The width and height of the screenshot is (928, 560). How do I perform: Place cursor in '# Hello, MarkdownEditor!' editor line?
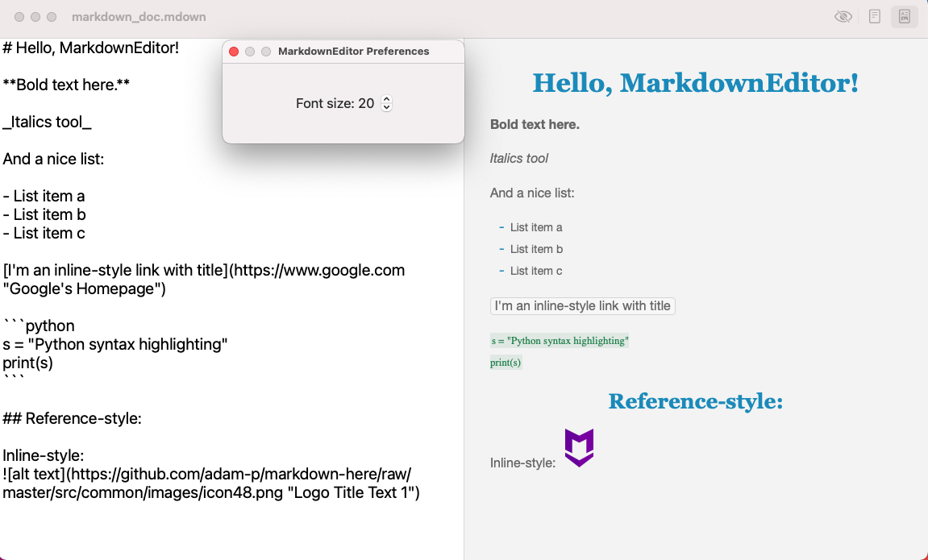90,48
